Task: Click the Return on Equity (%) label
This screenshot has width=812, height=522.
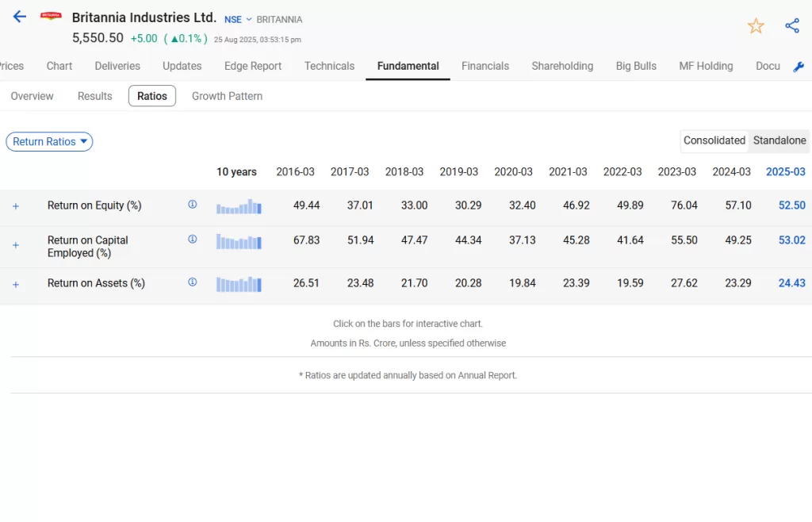Action: point(94,205)
